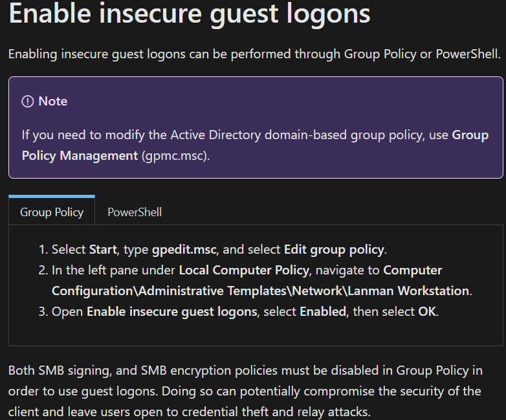Click bold Local Computer Policy text
506x420 pixels.
(x=244, y=271)
